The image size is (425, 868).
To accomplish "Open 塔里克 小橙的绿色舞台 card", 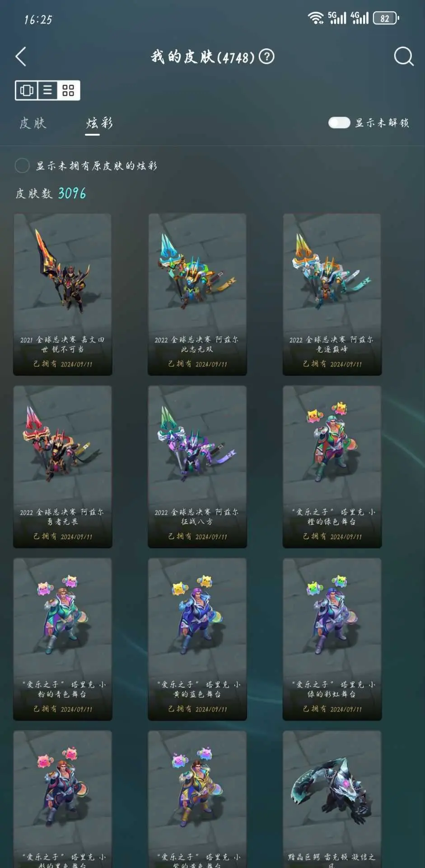I will (332, 467).
